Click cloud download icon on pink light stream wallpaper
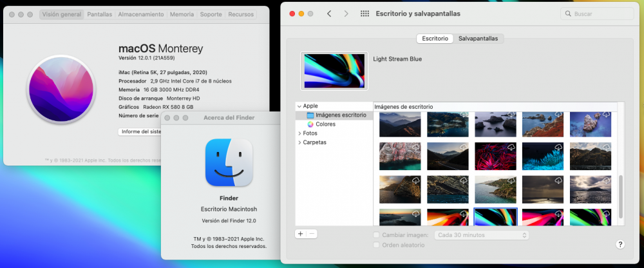The width and height of the screenshot is (644, 268). pyautogui.click(x=559, y=213)
